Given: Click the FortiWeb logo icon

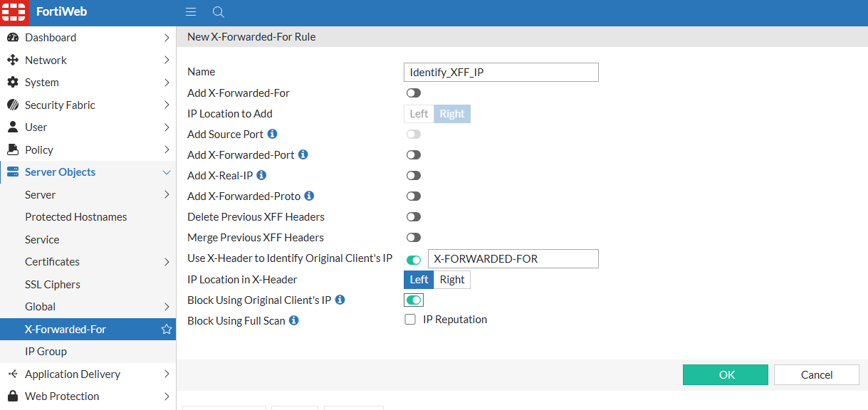Looking at the screenshot, I should tap(14, 13).
